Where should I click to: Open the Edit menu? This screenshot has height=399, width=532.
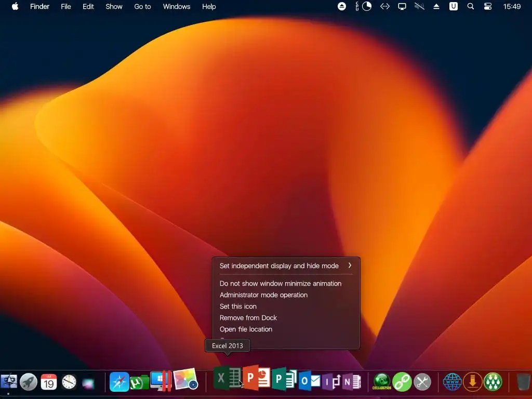pos(88,6)
